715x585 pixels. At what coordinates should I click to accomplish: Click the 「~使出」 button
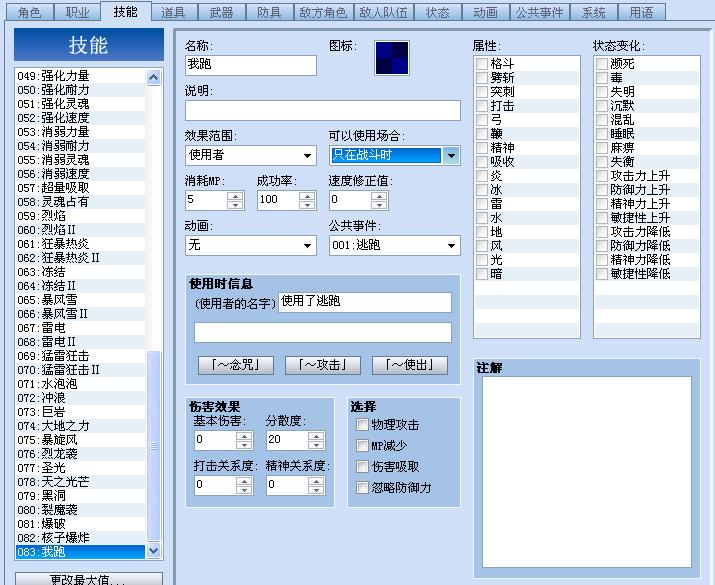click(x=410, y=365)
